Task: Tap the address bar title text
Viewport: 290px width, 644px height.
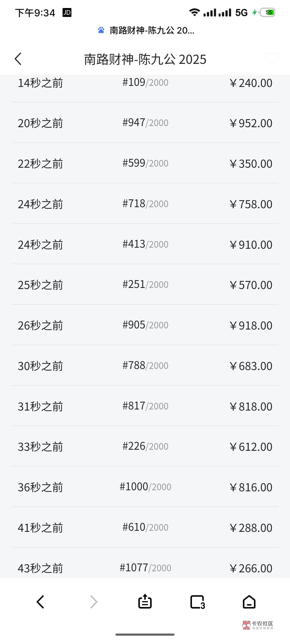Action: coord(152,30)
